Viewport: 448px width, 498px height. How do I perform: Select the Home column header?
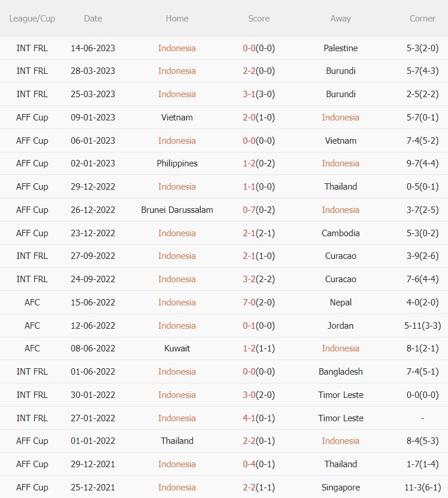click(x=177, y=19)
